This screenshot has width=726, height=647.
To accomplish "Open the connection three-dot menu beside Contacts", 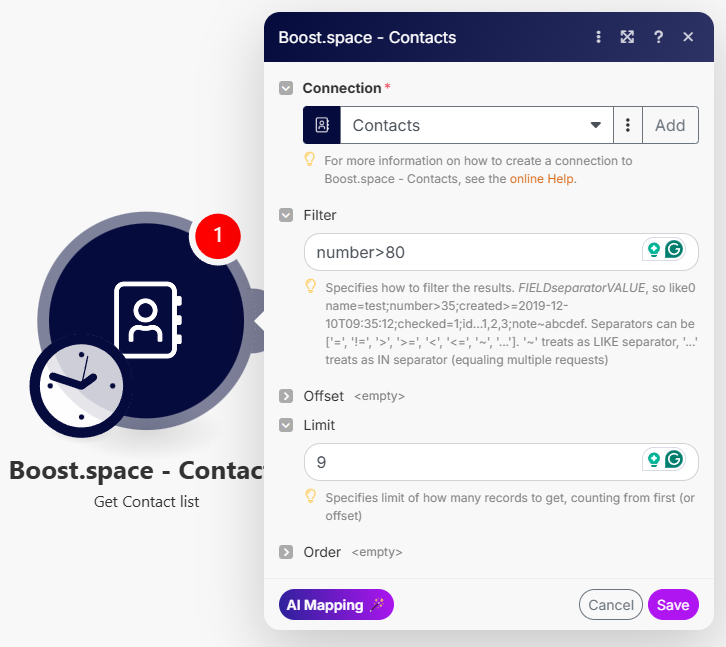I will pos(628,126).
